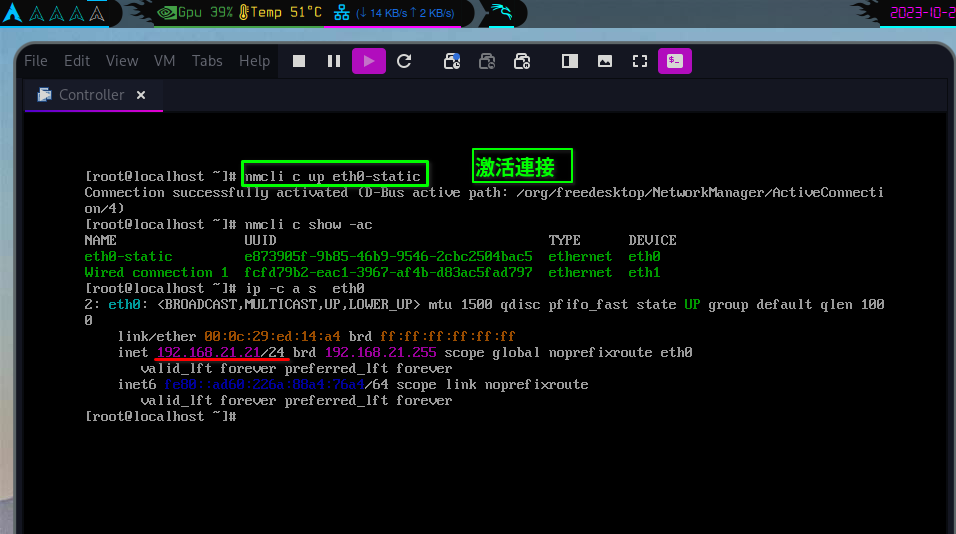This screenshot has width=956, height=534.
Task: Expand the Tabs menu
Action: pos(207,61)
